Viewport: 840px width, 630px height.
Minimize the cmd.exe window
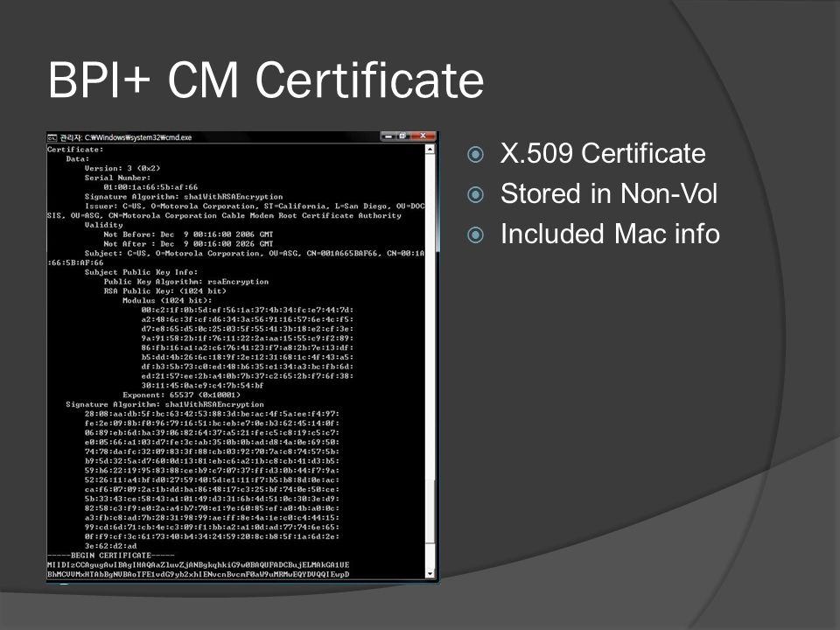[388, 136]
